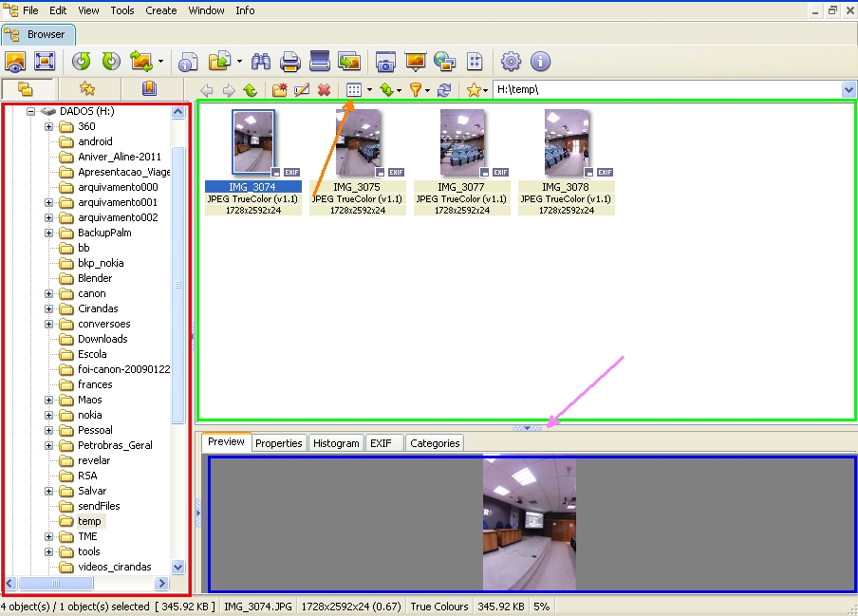Image resolution: width=858 pixels, height=616 pixels.
Task: Open screen capture camera icon
Action: point(385,62)
